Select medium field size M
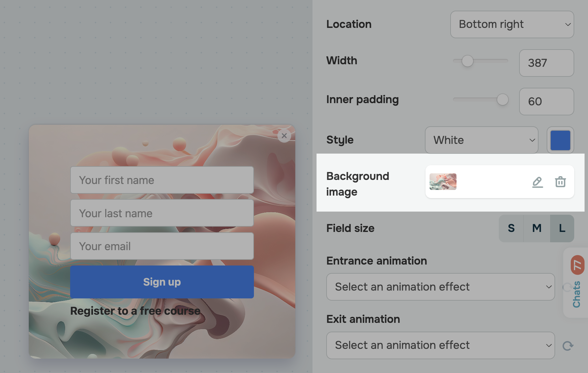Image resolution: width=588 pixels, height=373 pixels. pyautogui.click(x=537, y=228)
